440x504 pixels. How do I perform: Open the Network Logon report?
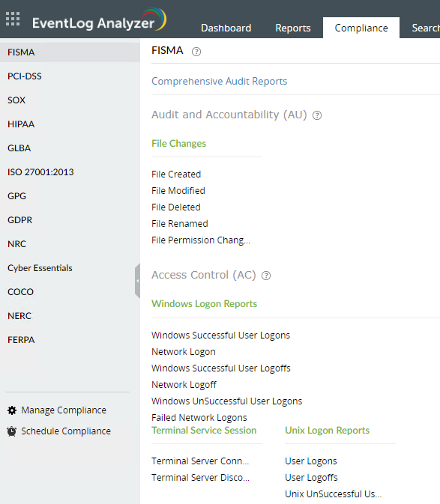click(184, 352)
